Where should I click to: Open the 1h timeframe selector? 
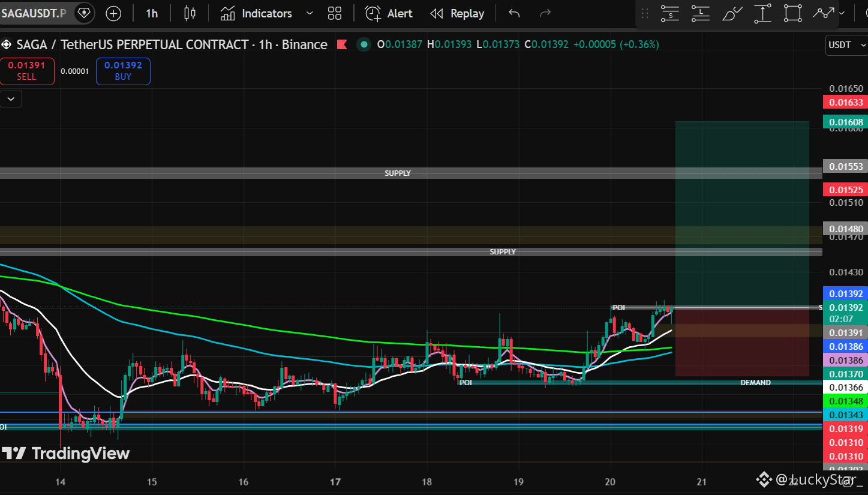[152, 13]
